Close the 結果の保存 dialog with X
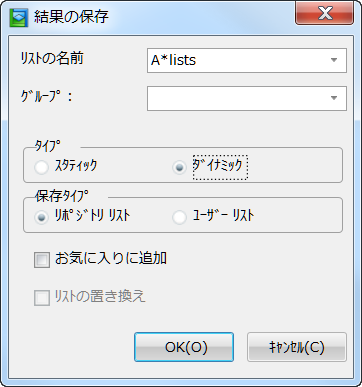The width and height of the screenshot is (362, 387). point(324,13)
